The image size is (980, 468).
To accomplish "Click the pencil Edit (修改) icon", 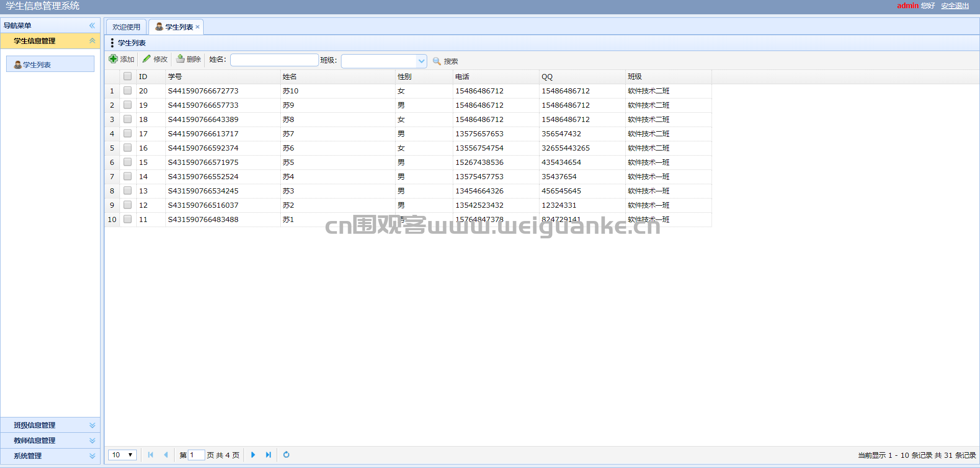I will point(146,59).
